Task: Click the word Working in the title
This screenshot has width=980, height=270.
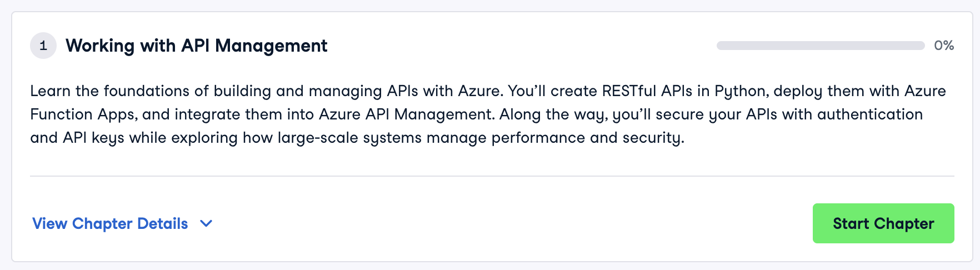Action: (100, 46)
